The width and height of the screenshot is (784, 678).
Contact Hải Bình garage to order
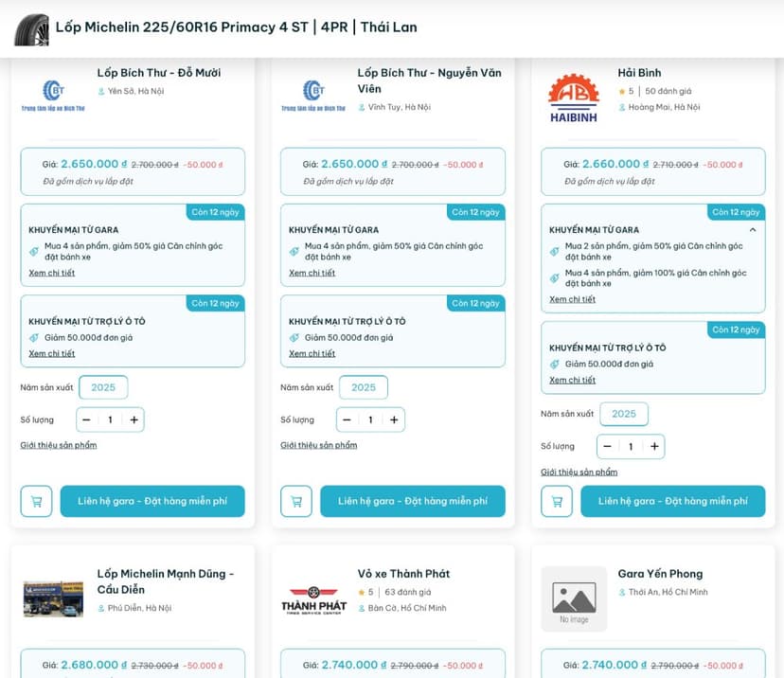(673, 501)
